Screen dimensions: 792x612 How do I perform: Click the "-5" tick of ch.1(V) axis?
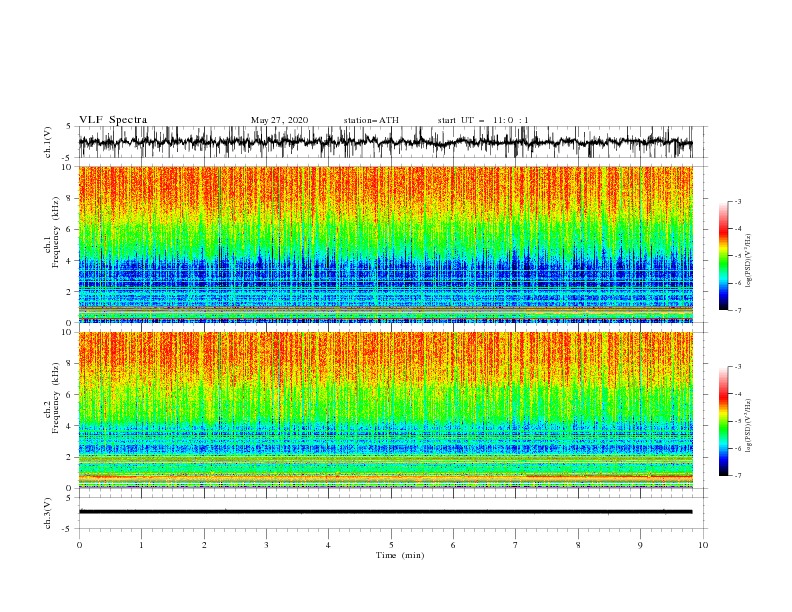click(67, 158)
